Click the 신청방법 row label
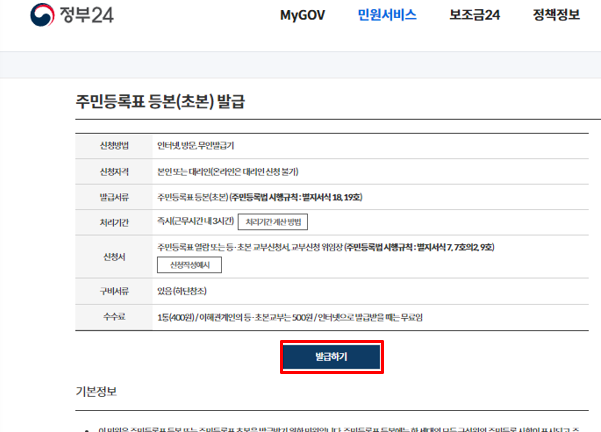The image size is (601, 432). point(114,146)
